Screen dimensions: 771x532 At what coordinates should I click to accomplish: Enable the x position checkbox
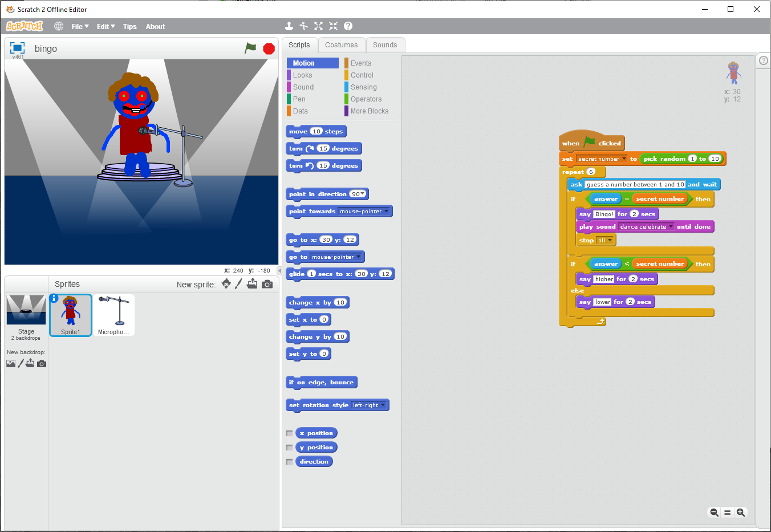coord(290,433)
